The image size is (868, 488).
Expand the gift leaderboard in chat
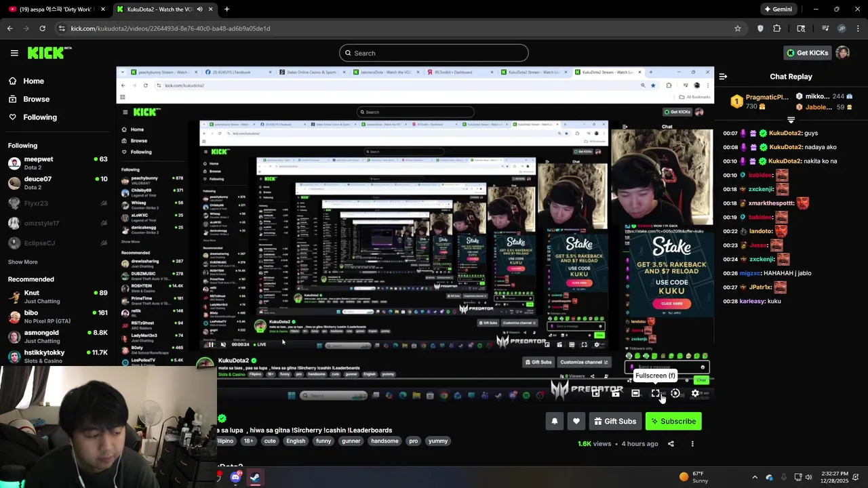point(791,119)
